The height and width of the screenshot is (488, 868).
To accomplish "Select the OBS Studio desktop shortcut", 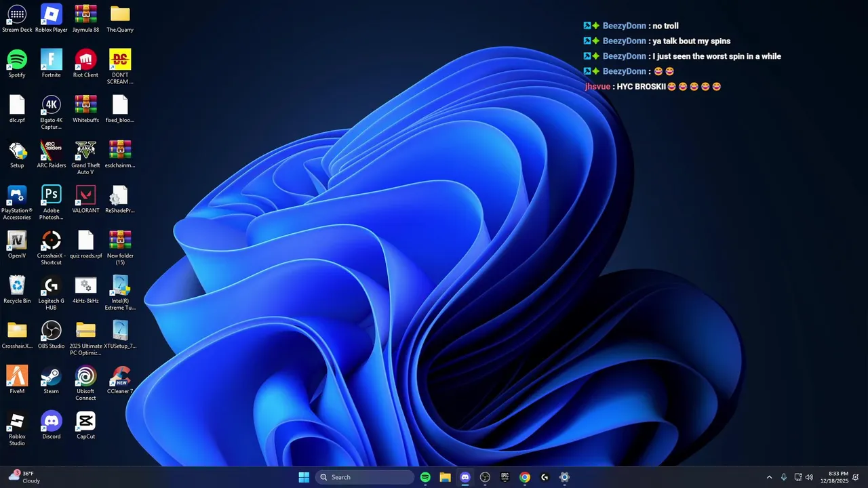I will pos(52,335).
